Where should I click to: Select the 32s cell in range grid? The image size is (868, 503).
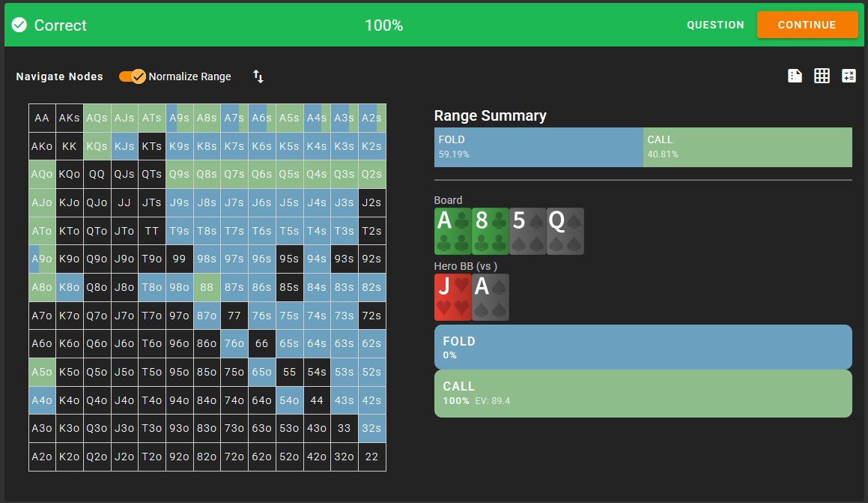coord(372,429)
